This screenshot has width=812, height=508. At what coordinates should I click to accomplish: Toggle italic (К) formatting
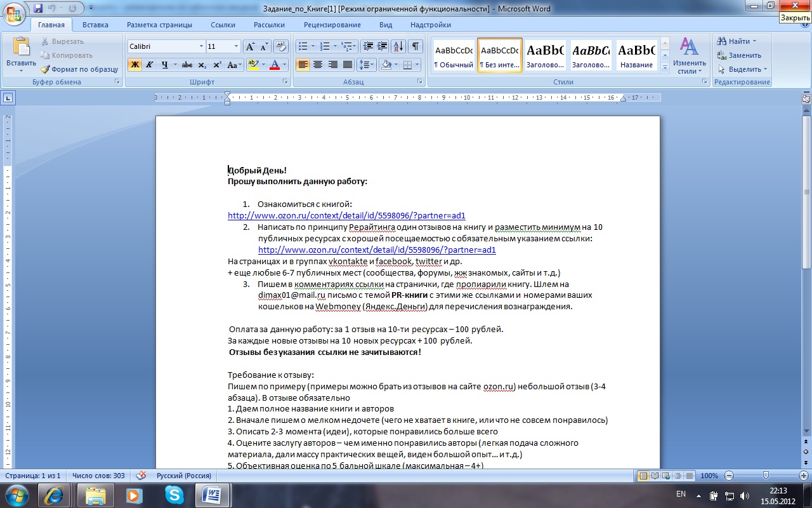click(150, 65)
